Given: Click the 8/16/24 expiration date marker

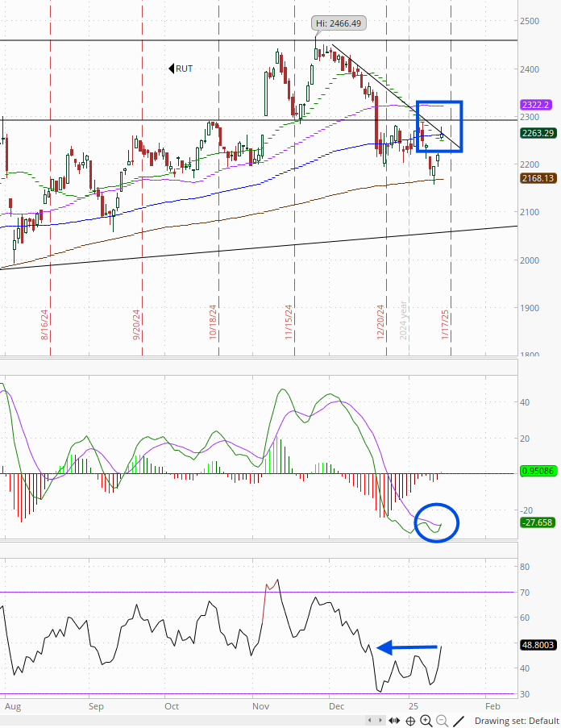Looking at the screenshot, I should coord(44,325).
